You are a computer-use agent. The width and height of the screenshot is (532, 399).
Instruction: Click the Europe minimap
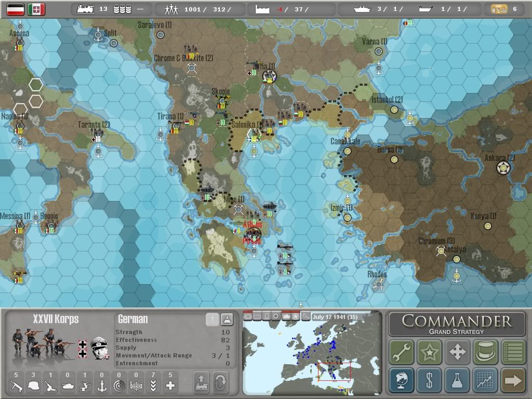click(312, 353)
